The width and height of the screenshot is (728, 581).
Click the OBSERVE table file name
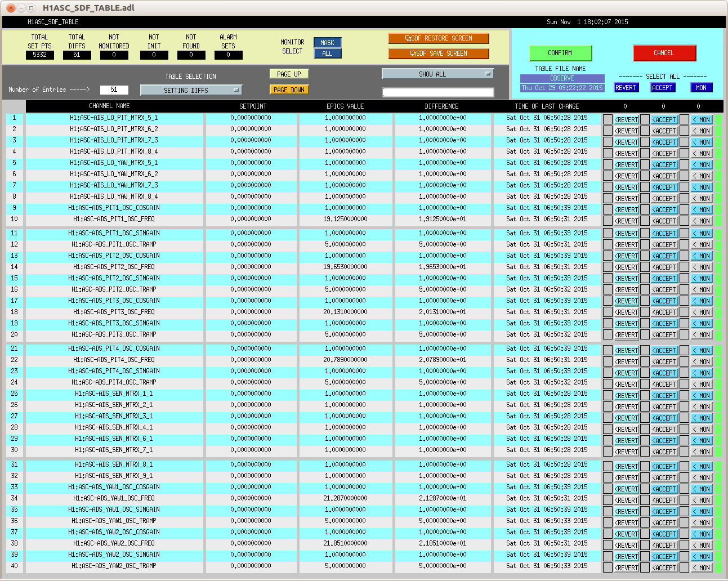coord(562,78)
